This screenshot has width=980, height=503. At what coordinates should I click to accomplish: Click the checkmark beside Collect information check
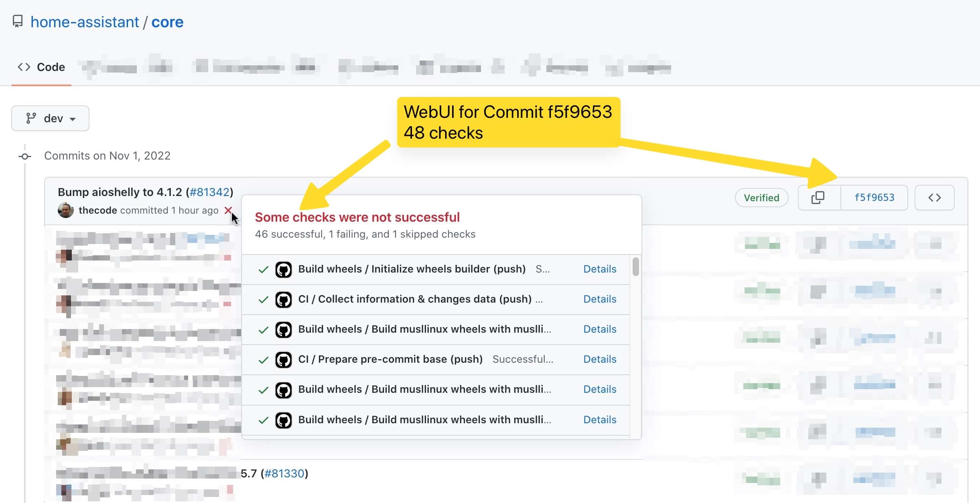click(263, 299)
